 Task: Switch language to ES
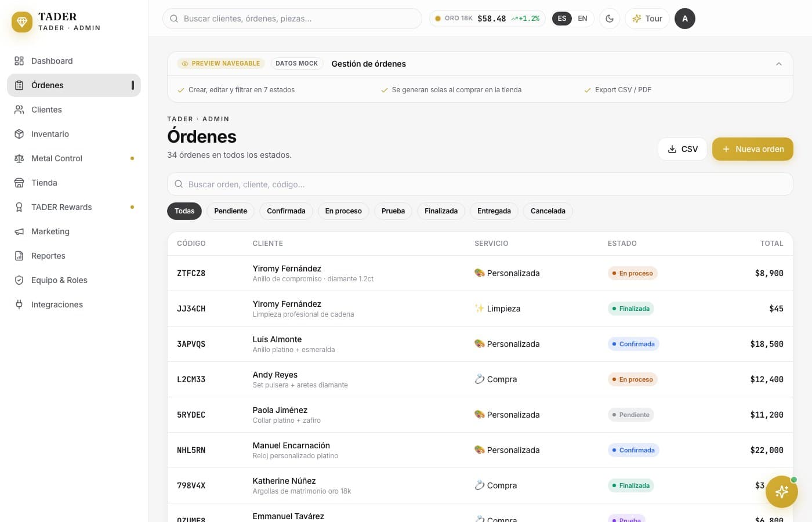click(x=562, y=19)
